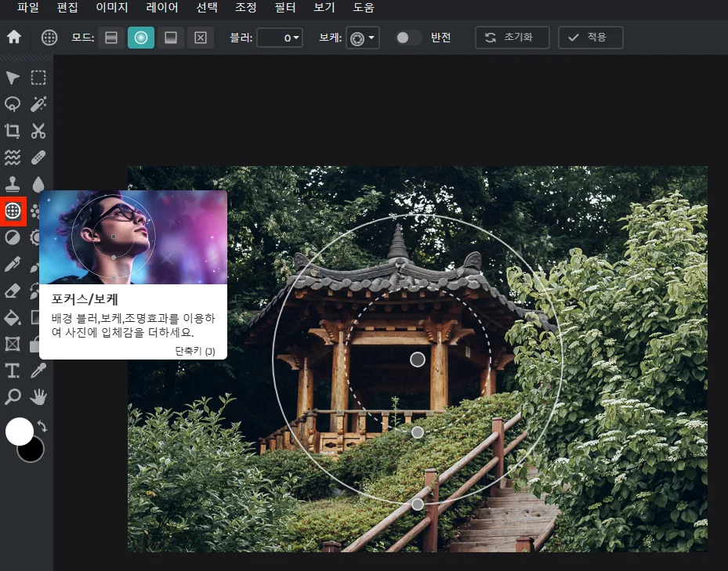This screenshot has width=728, height=571.
Task: Click the 적용 (apply) button
Action: [x=591, y=37]
